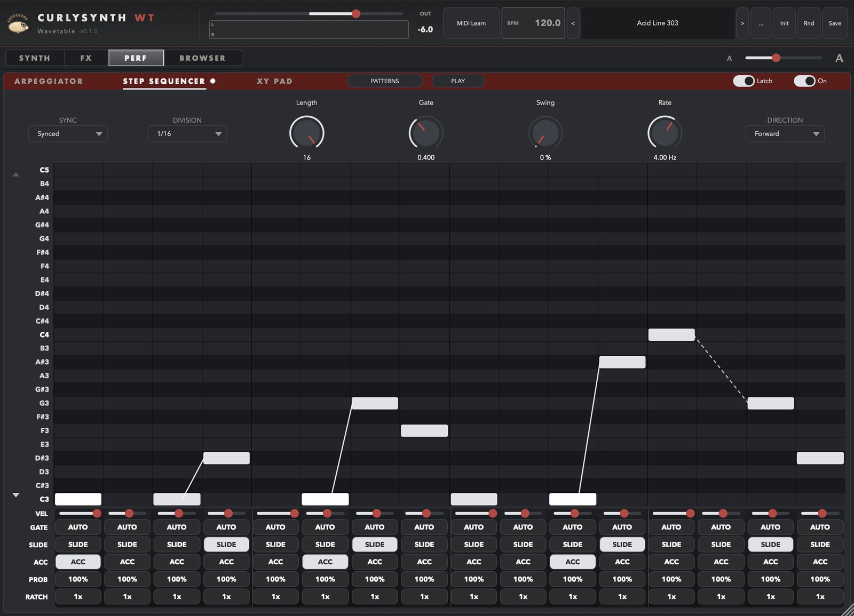Go to next preset with right arrow
The height and width of the screenshot is (616, 854).
click(742, 23)
